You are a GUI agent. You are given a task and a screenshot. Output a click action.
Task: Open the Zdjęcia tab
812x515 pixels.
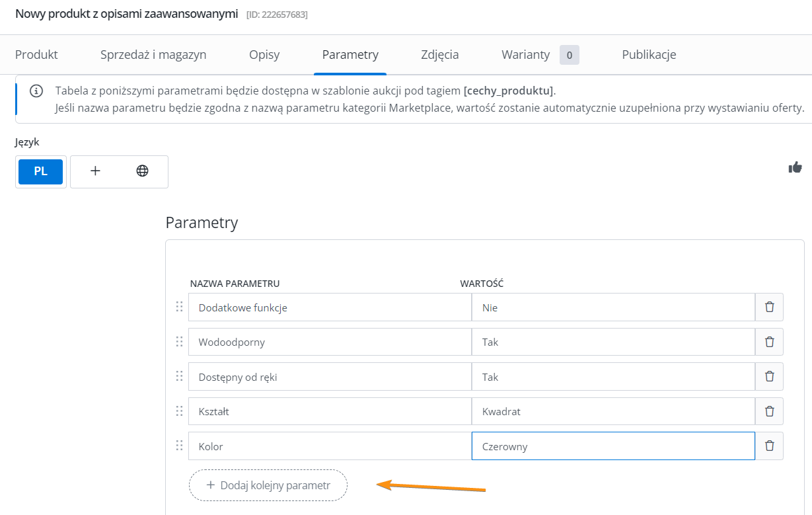[439, 55]
